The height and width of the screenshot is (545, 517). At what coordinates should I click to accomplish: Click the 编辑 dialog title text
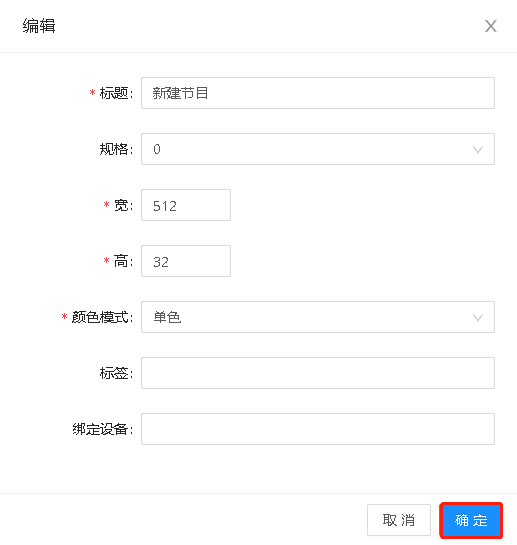click(x=39, y=26)
